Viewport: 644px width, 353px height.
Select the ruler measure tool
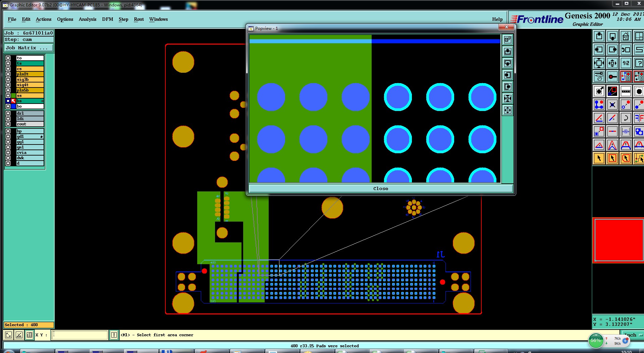tap(626, 91)
